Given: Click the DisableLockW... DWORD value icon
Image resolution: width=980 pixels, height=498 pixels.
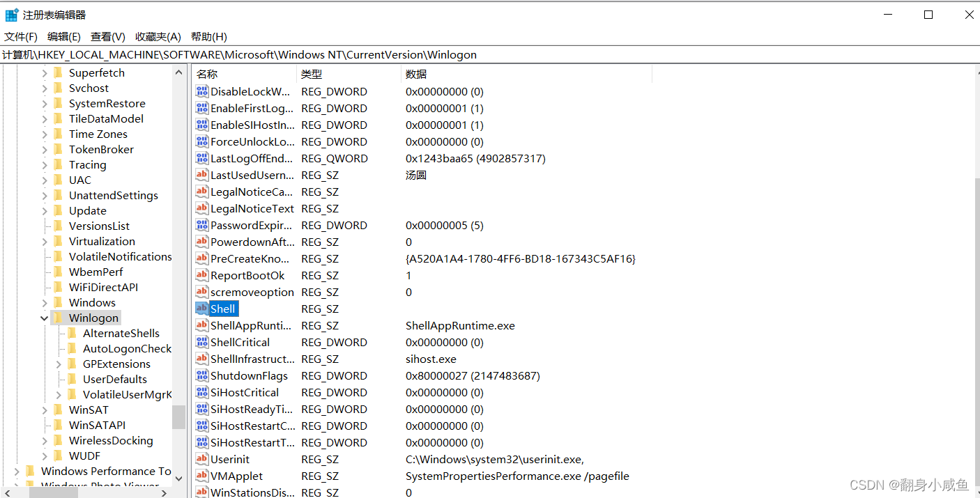Looking at the screenshot, I should 202,91.
